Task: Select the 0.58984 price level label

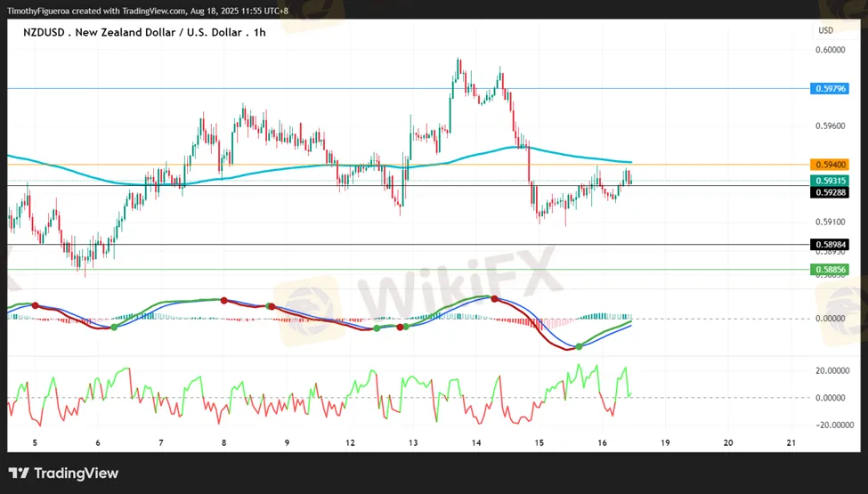Action: click(829, 244)
